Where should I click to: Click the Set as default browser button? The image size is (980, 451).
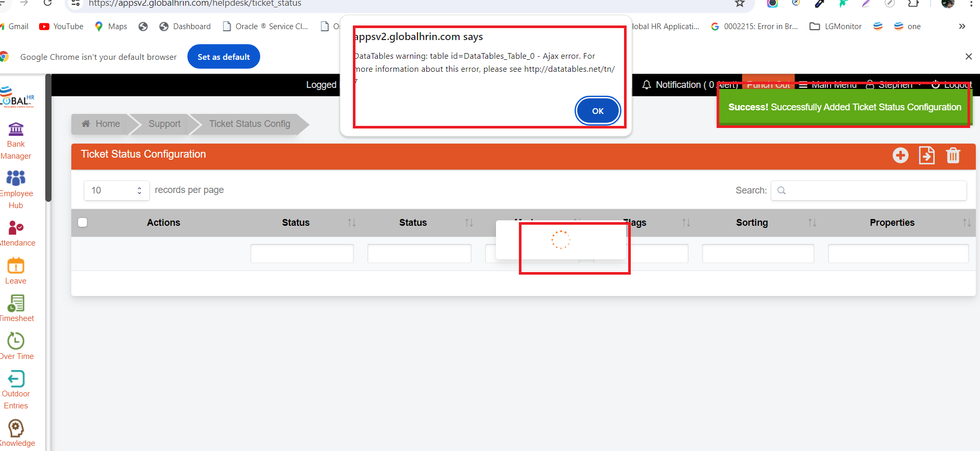[224, 57]
